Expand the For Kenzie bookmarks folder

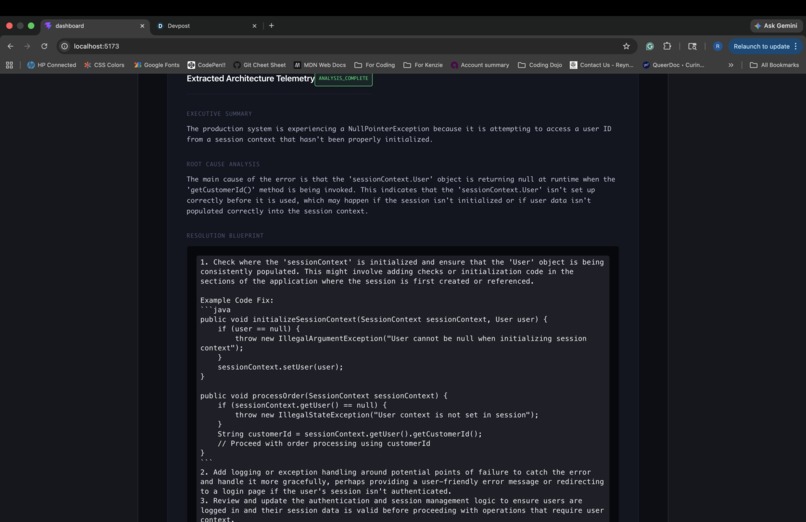click(423, 65)
